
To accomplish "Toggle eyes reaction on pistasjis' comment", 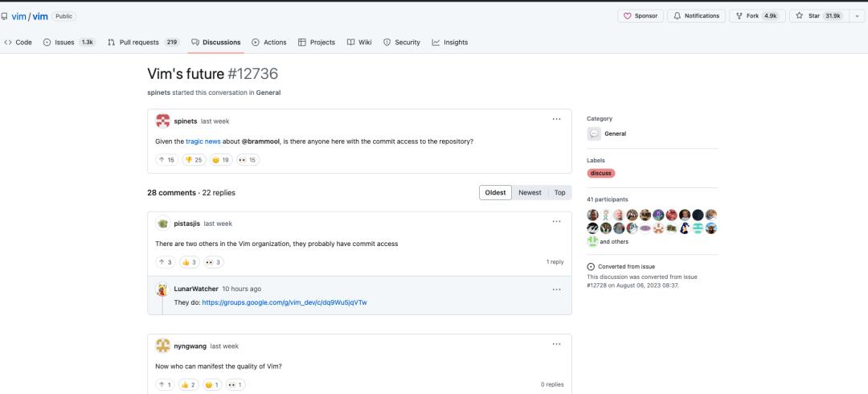I will point(214,262).
